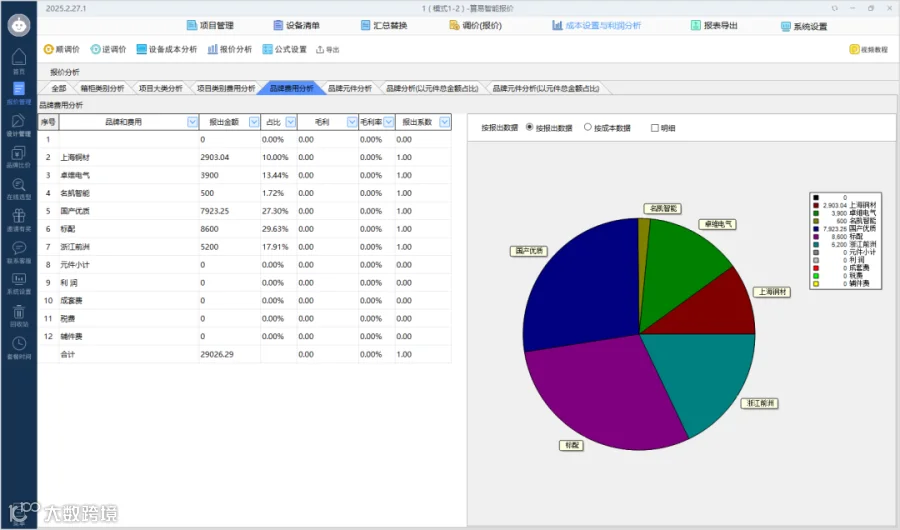Open the 报出系数 column filter dropdown
Viewport: 900px width, 530px height.
coord(444,122)
